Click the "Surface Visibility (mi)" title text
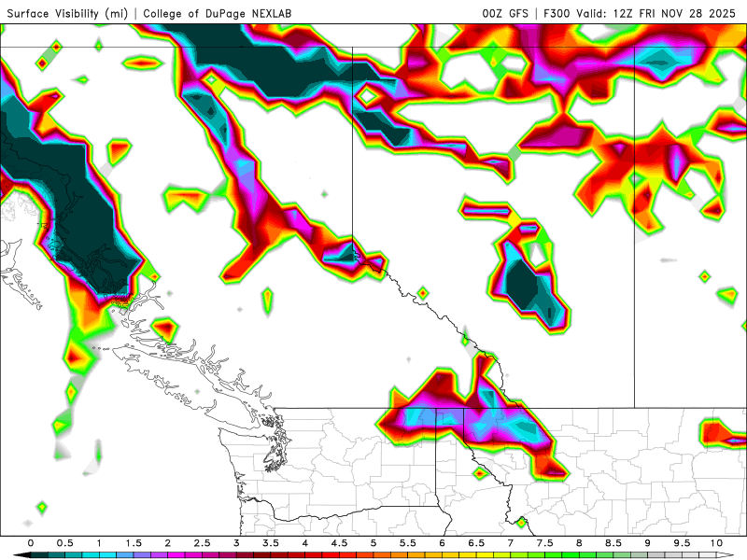The image size is (747, 560). [x=67, y=14]
